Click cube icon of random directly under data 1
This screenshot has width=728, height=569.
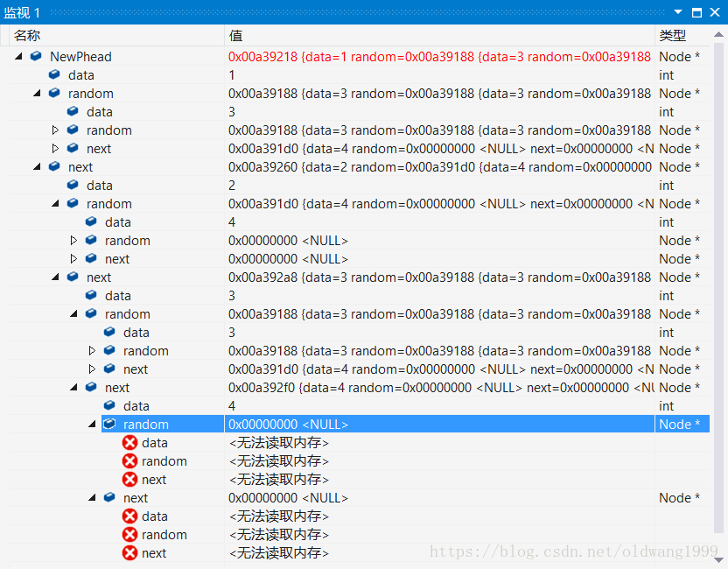(54, 93)
